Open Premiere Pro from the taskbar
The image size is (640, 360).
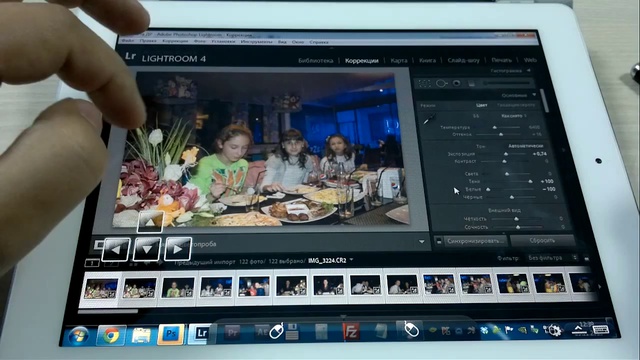[232, 333]
